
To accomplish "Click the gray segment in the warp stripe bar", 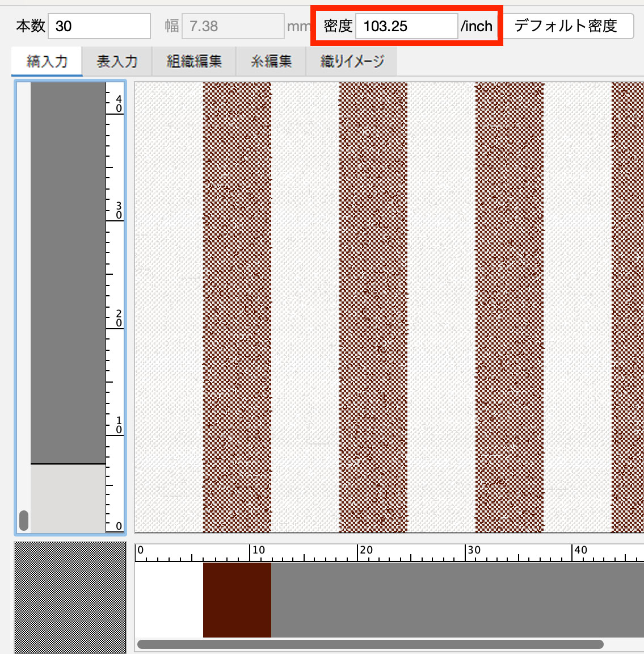I will coord(454,599).
